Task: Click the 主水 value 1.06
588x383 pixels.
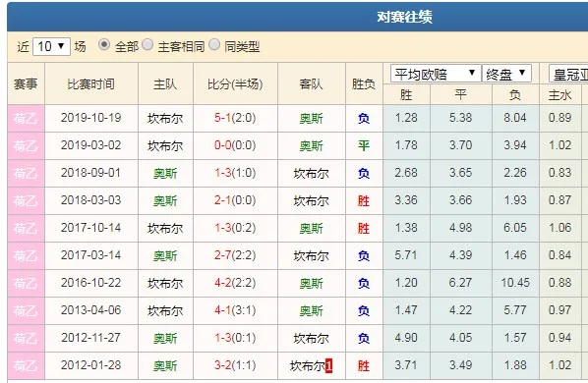Action: point(559,228)
